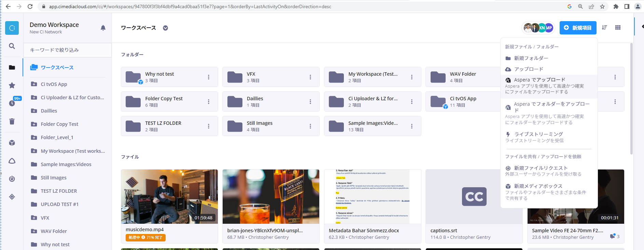Viewport: 644px width, 250px height.
Task: Switch to grid view icon in the header
Action: 618,28
